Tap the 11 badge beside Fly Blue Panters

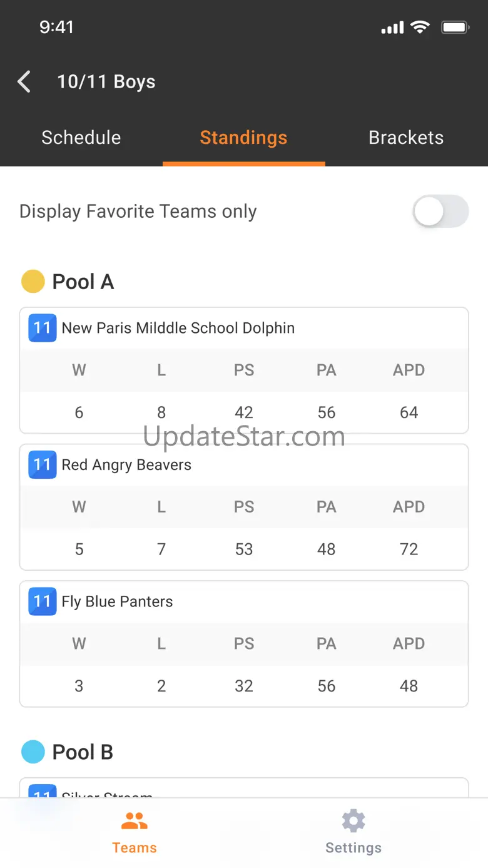tap(43, 601)
